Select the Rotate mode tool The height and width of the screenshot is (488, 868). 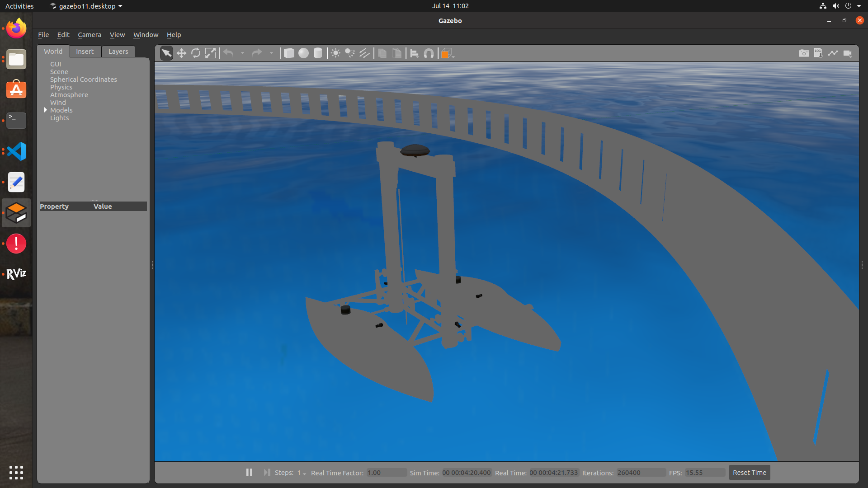[196, 53]
